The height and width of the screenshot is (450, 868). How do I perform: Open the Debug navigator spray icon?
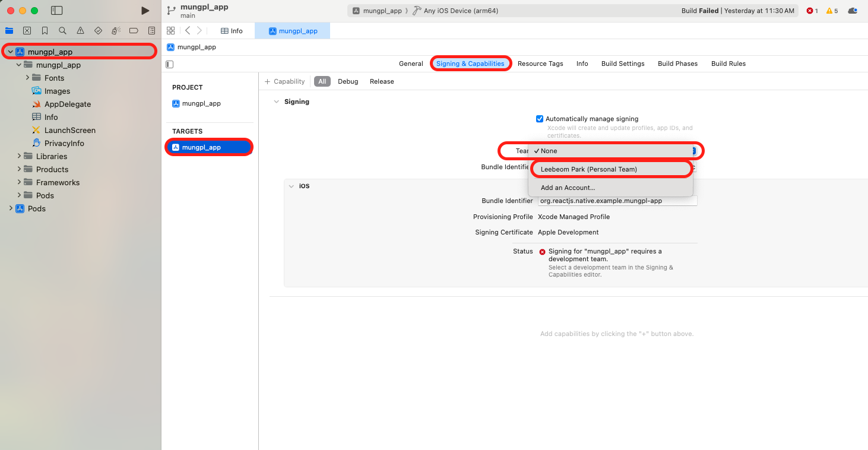(x=116, y=30)
